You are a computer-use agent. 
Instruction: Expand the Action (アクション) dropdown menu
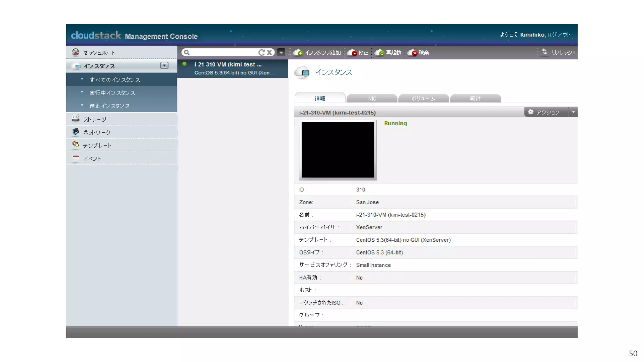click(x=573, y=112)
